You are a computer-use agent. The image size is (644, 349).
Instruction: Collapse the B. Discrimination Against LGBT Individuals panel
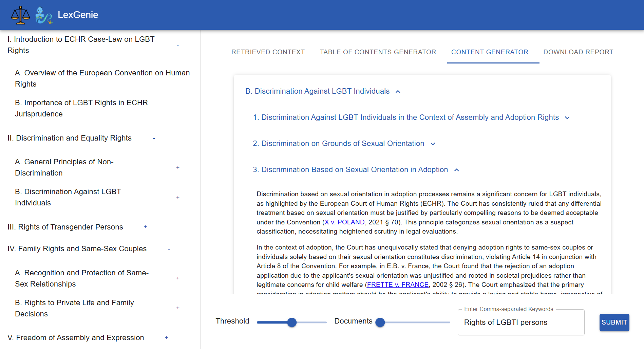398,92
